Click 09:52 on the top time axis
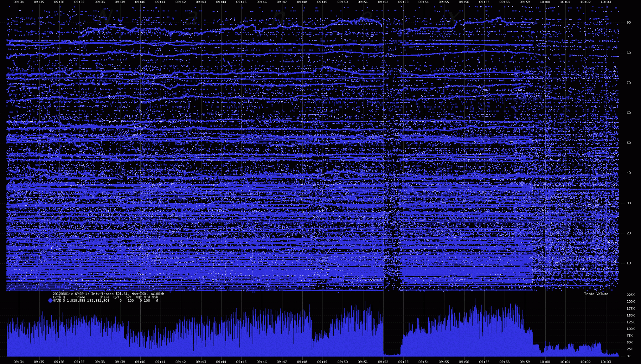641x364 pixels. [383, 2]
